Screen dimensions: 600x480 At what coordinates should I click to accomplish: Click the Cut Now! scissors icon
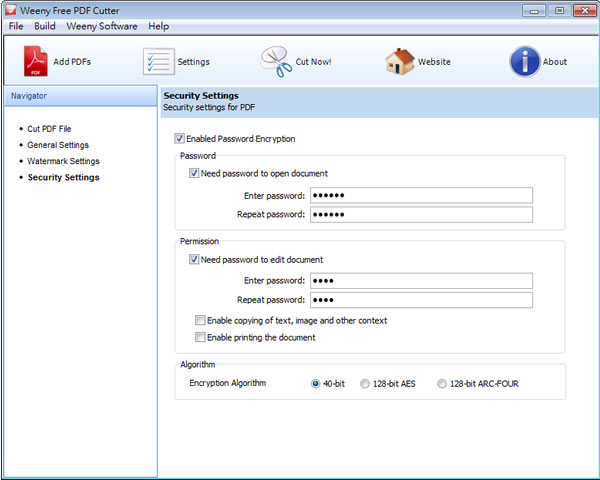(276, 61)
